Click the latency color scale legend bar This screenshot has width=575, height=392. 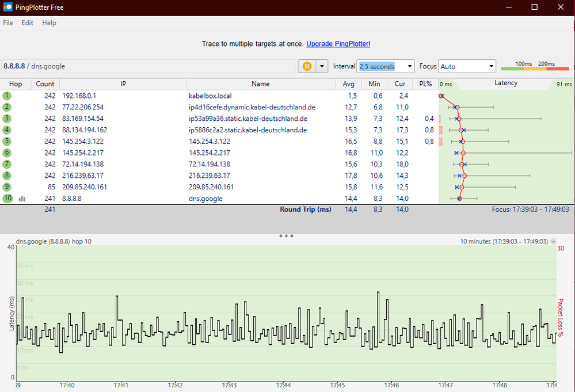pyautogui.click(x=535, y=68)
